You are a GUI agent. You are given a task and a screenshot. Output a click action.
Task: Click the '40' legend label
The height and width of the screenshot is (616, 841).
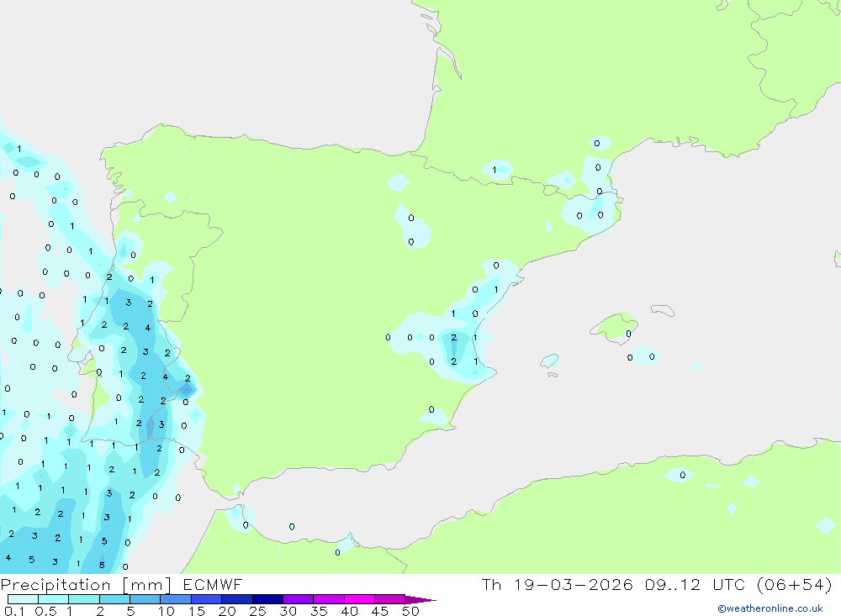pos(349,611)
